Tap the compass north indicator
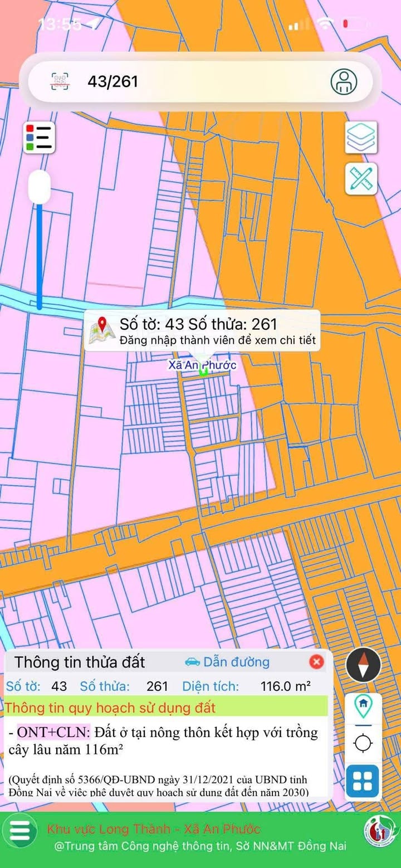 (x=363, y=665)
